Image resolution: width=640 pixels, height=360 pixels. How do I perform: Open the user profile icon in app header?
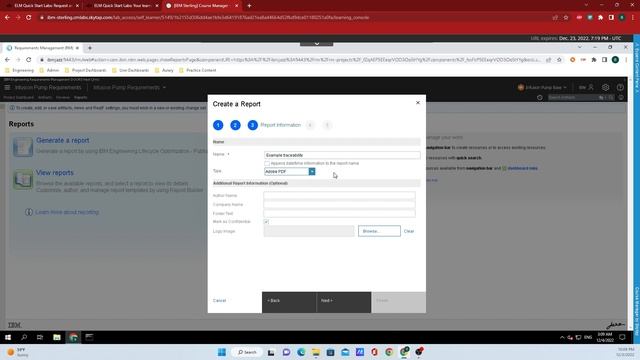click(x=591, y=87)
